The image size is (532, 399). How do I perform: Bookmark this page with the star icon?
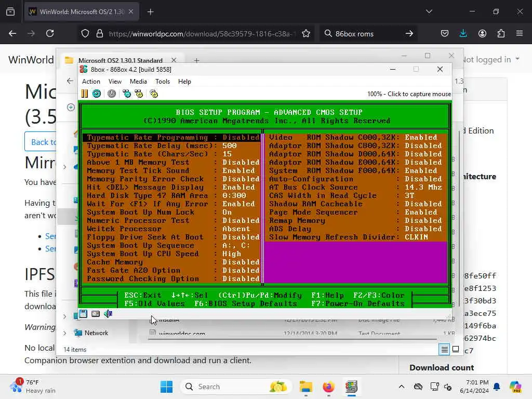tap(306, 33)
